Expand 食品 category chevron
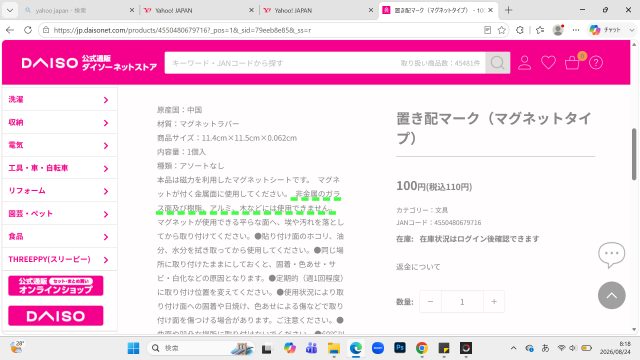Viewport: 640px width, 360px height. 106,237
